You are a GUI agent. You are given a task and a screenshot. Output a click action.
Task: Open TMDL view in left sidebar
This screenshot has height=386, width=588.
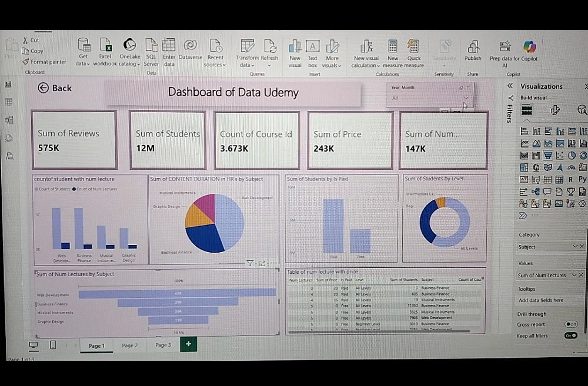10,156
